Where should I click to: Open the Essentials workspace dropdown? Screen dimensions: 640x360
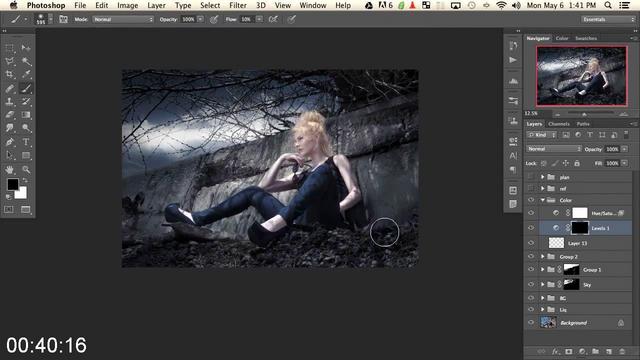coord(608,19)
